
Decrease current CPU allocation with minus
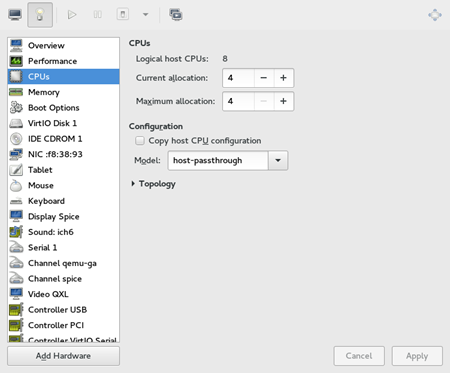coord(264,78)
